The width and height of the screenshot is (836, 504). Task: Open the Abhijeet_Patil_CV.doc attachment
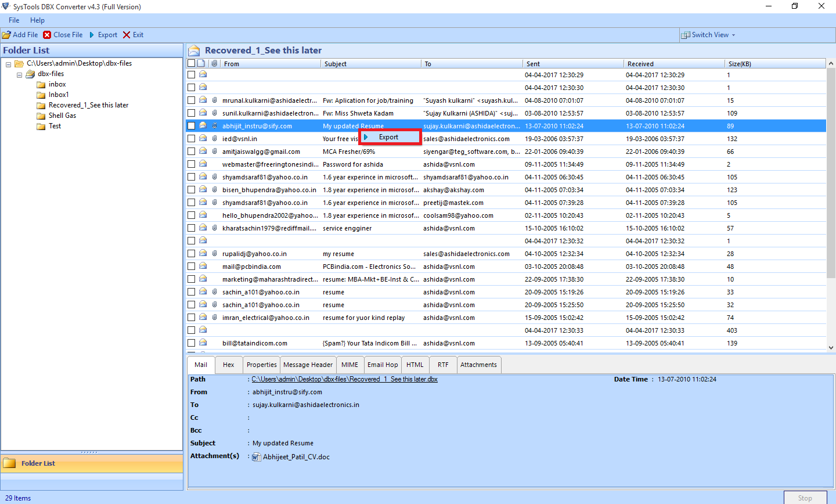click(x=296, y=457)
